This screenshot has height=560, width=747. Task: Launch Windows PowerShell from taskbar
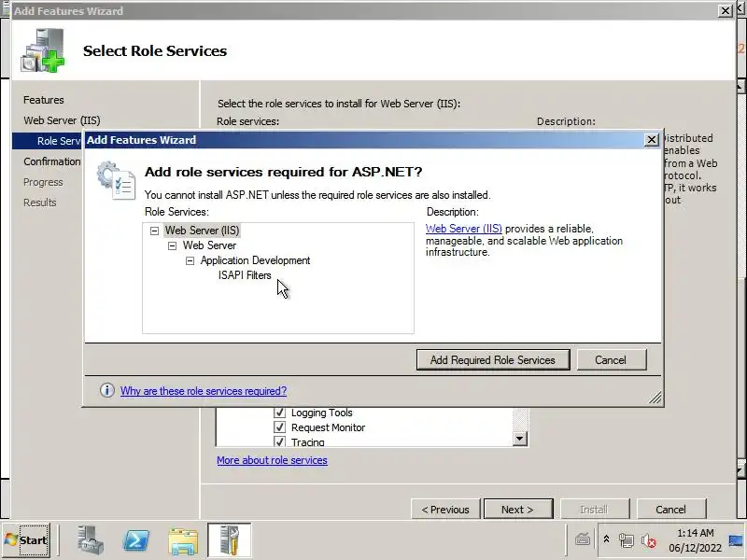point(135,540)
